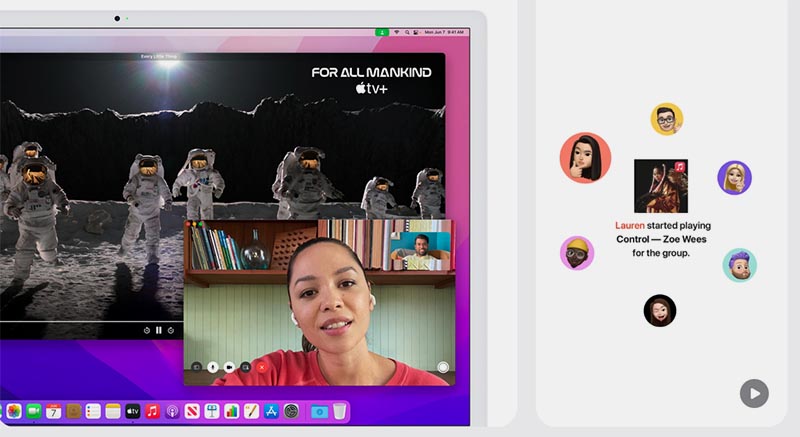The image size is (800, 437).
Task: Open System Preferences from the Dock
Action: (x=291, y=411)
